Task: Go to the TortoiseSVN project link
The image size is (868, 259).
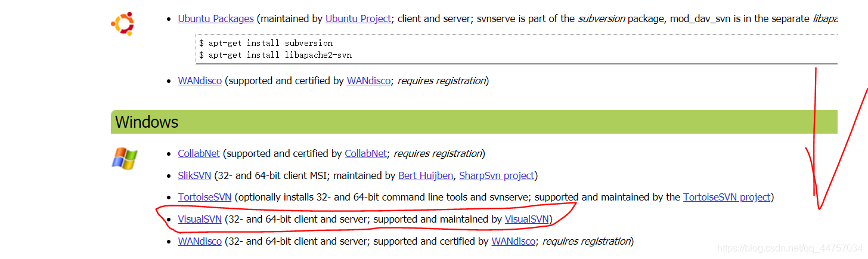Action: click(x=727, y=197)
